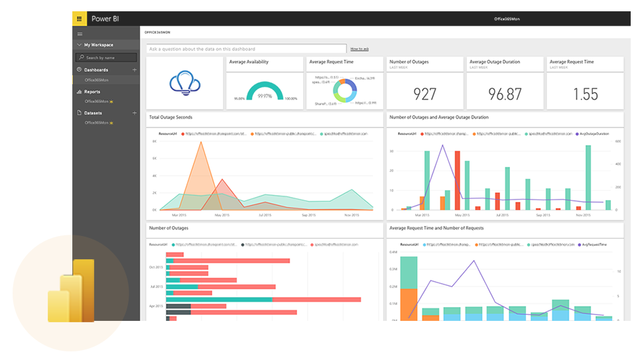The image size is (642, 364).
Task: Add a new dataset with plus icon
Action: 134,113
